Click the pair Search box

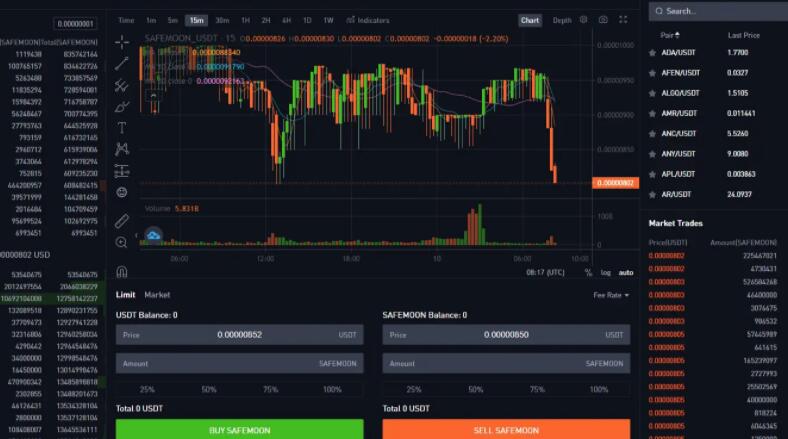[719, 11]
